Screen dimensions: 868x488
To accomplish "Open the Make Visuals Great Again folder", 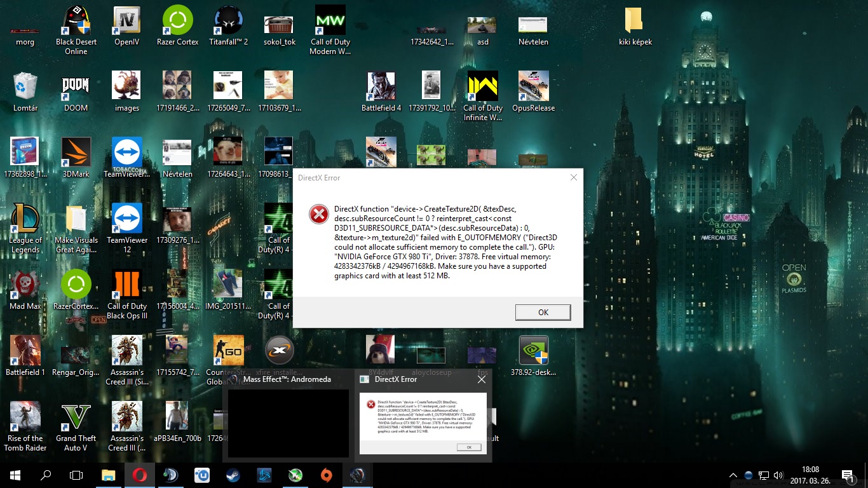I will [x=76, y=229].
